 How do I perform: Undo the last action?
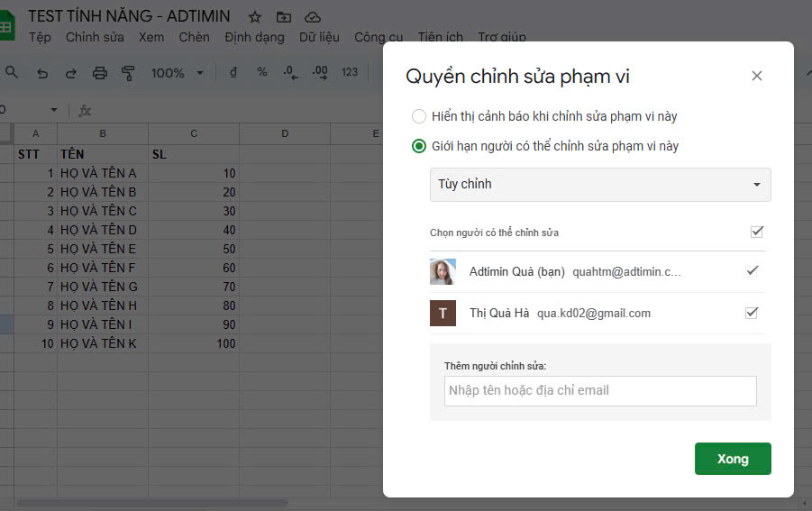tap(42, 73)
